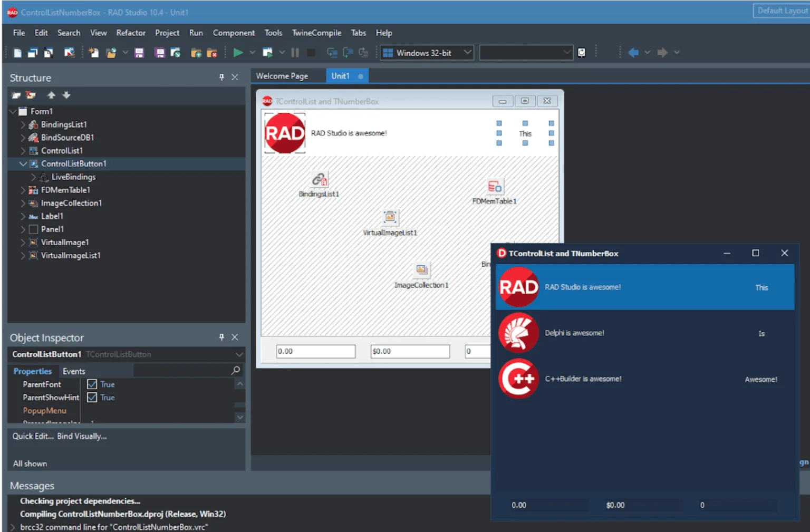The height and width of the screenshot is (532, 810).
Task: Click the 'Is' button in the Delphi row
Action: coord(761,333)
